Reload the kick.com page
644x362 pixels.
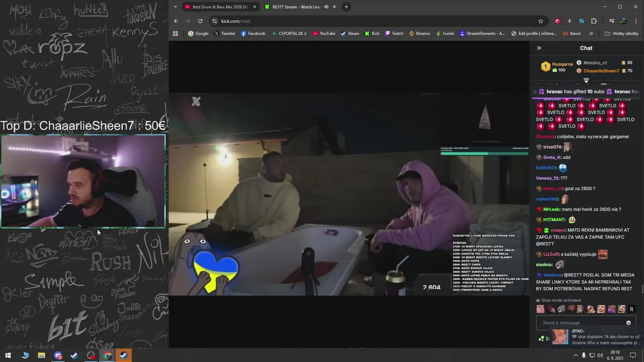pyautogui.click(x=200, y=21)
